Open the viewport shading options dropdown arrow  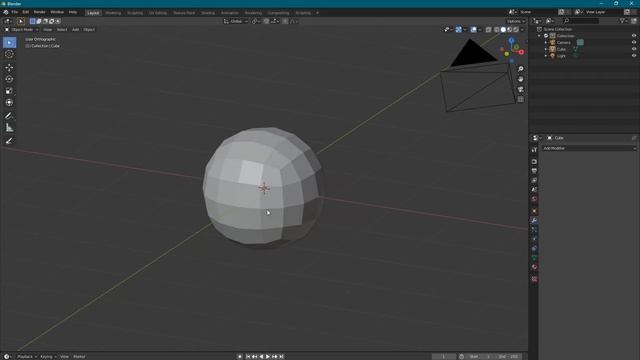pyautogui.click(x=522, y=30)
